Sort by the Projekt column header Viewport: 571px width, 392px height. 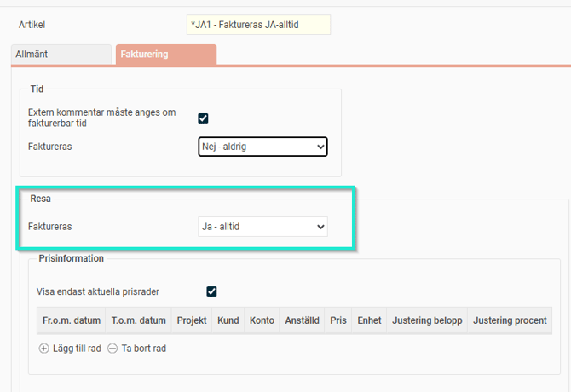point(190,320)
